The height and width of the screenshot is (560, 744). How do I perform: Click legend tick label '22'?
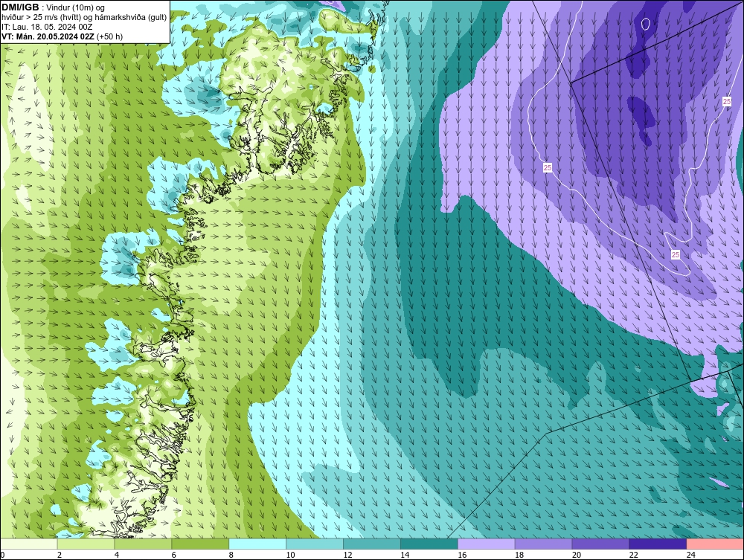tap(633, 555)
